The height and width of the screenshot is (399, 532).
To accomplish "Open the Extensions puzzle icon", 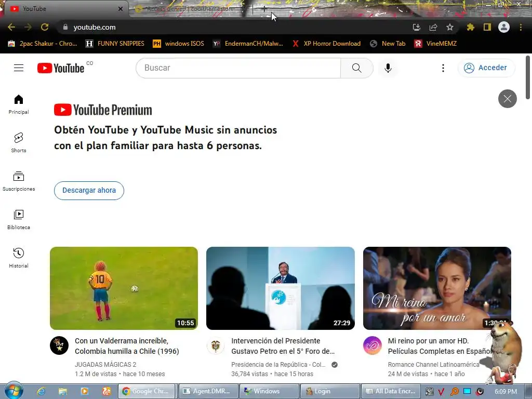I will tap(470, 27).
